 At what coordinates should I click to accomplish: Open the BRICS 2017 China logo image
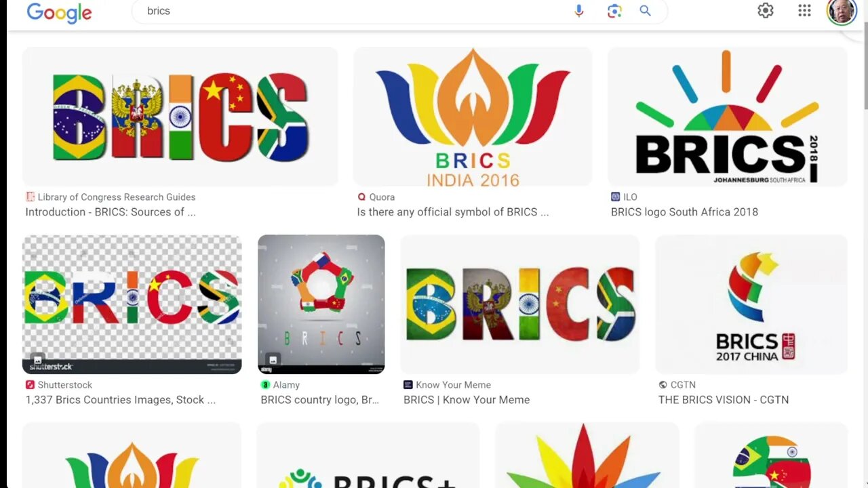(751, 304)
